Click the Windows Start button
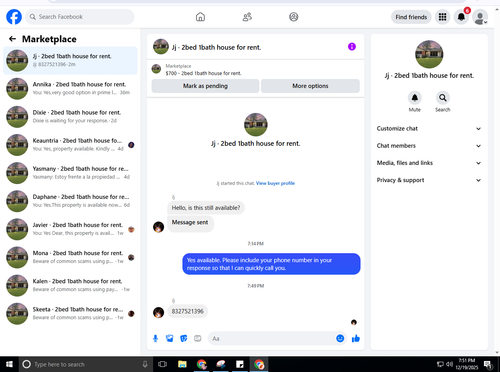This screenshot has width=500, height=372. (9, 364)
